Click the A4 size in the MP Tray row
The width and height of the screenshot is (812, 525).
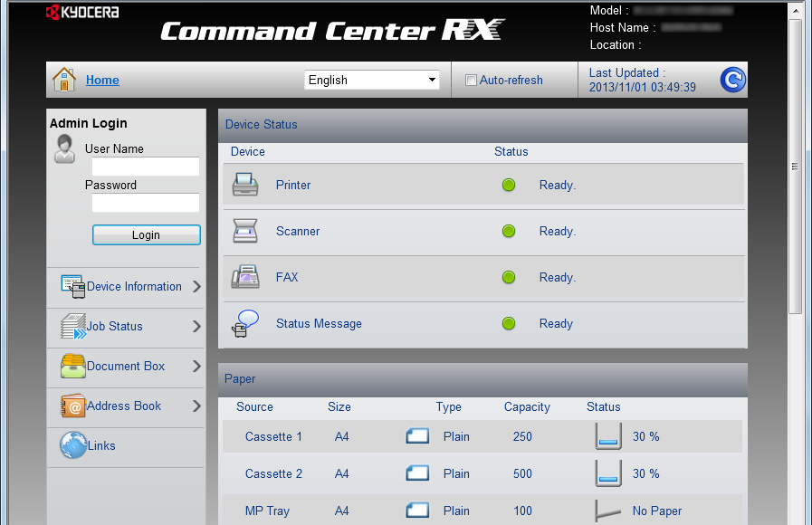click(x=342, y=511)
